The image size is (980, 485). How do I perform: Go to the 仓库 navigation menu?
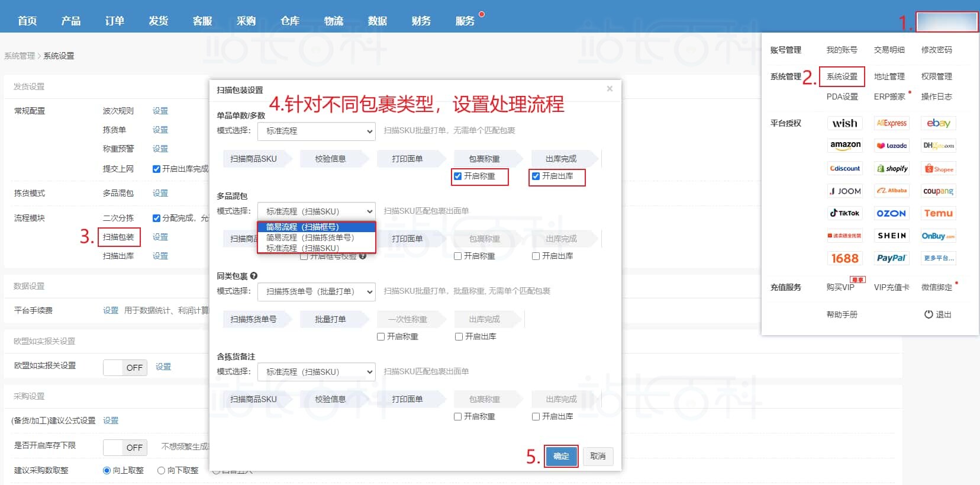click(x=290, y=21)
